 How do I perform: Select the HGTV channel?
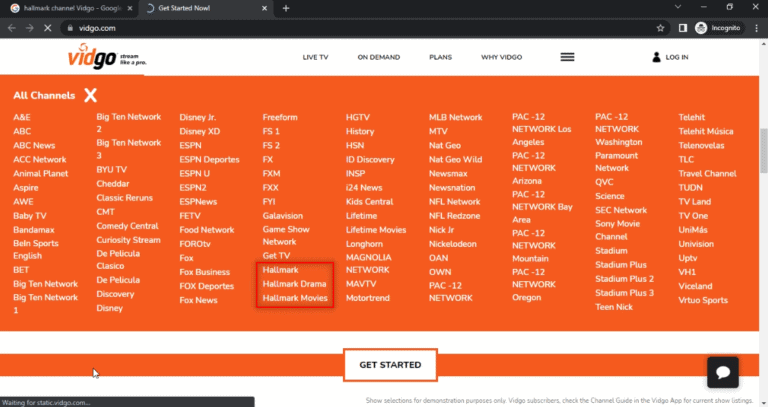358,118
